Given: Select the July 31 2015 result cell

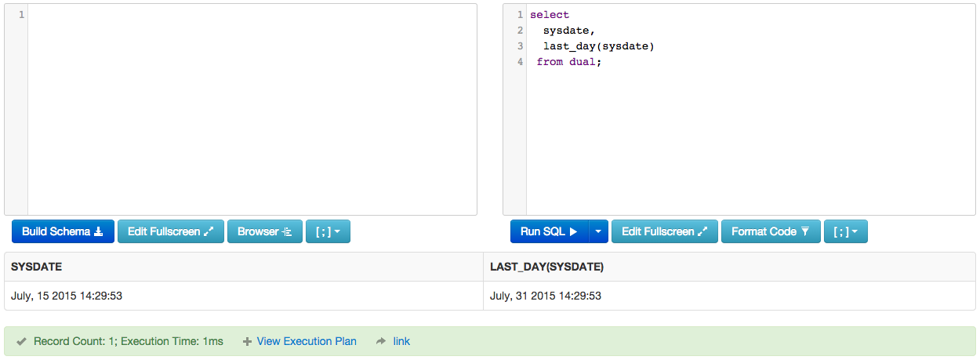Looking at the screenshot, I should click(546, 296).
